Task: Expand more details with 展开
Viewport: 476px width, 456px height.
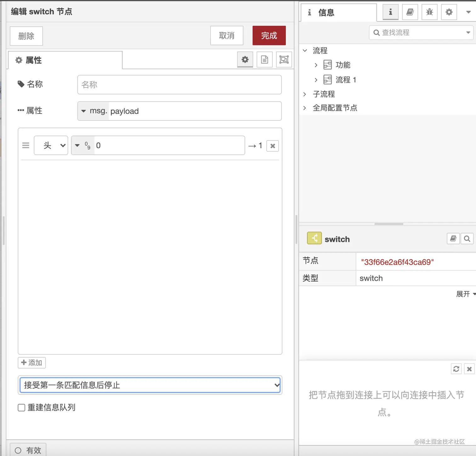Action: pyautogui.click(x=466, y=294)
